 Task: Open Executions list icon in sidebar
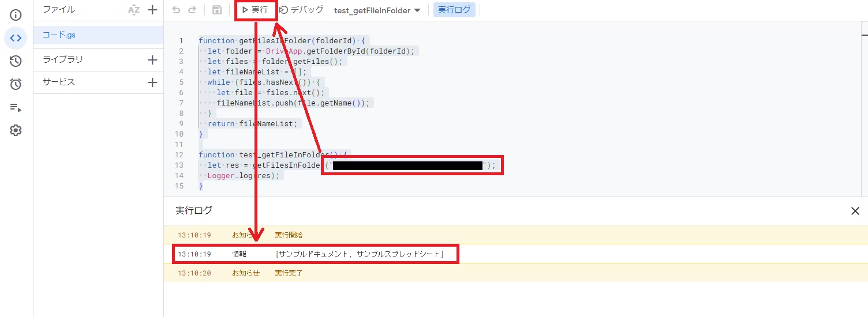click(16, 107)
